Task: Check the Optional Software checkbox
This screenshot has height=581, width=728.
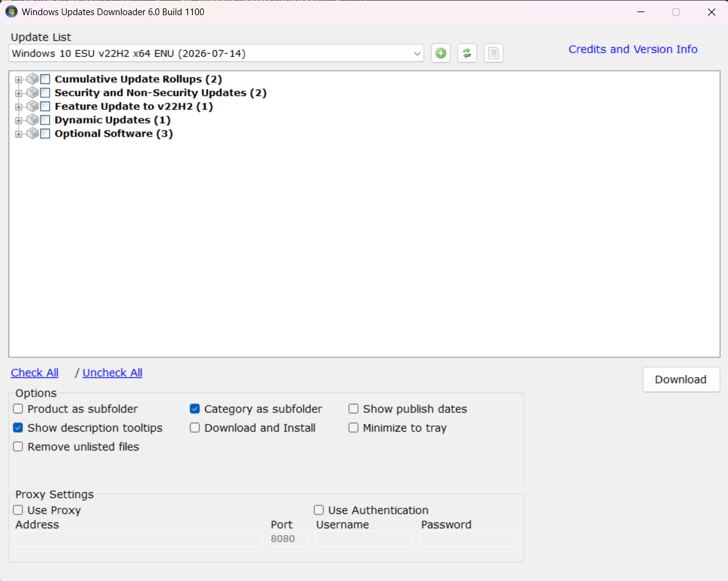Action: pyautogui.click(x=45, y=134)
